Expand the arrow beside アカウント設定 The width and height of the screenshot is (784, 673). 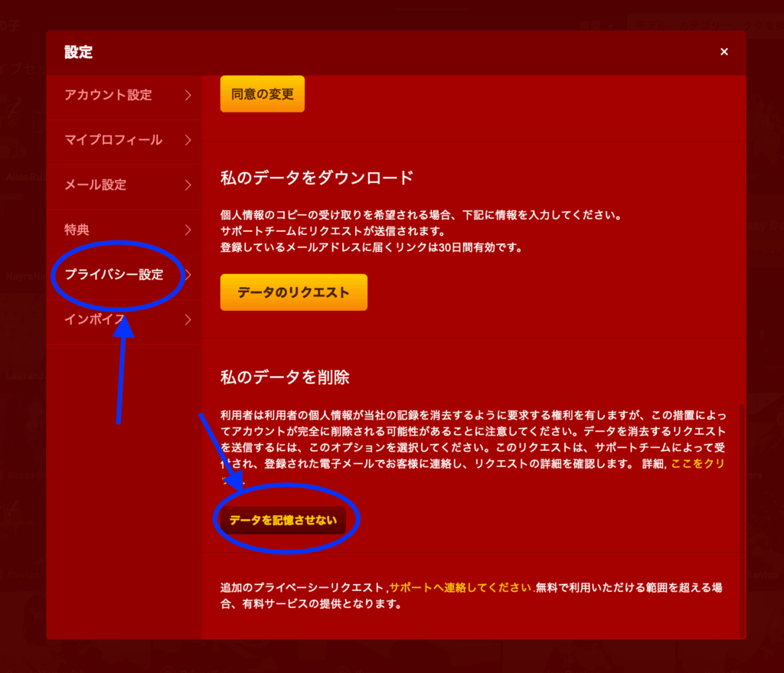pos(188,96)
